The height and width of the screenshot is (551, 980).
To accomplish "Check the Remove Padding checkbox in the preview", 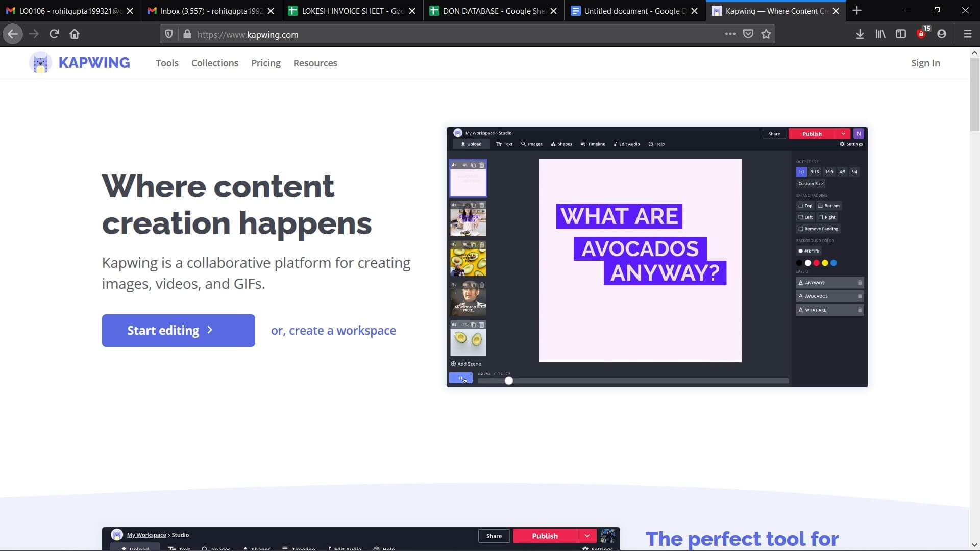I will pos(801,229).
